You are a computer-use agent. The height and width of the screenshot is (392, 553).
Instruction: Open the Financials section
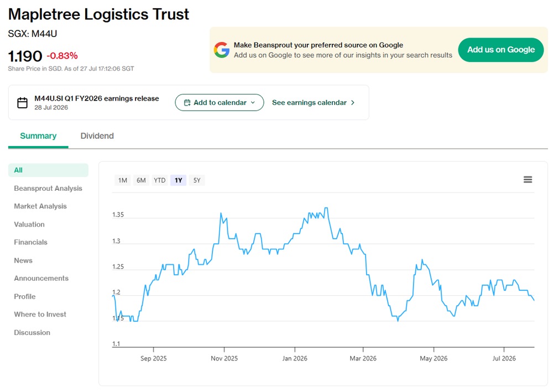pyautogui.click(x=30, y=243)
